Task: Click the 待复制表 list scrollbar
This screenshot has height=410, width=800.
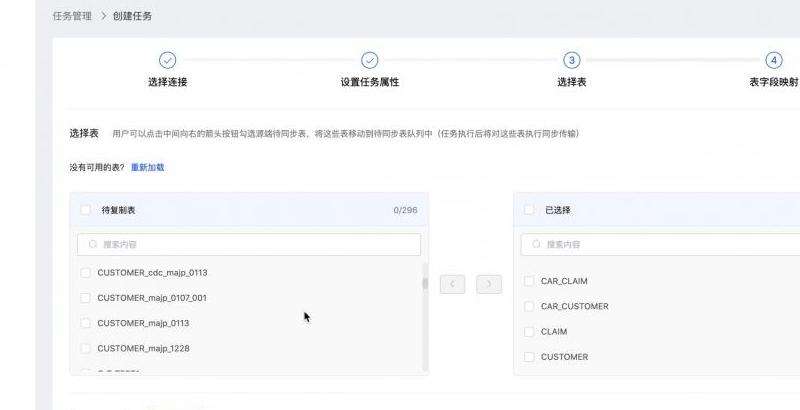Action: point(425,284)
